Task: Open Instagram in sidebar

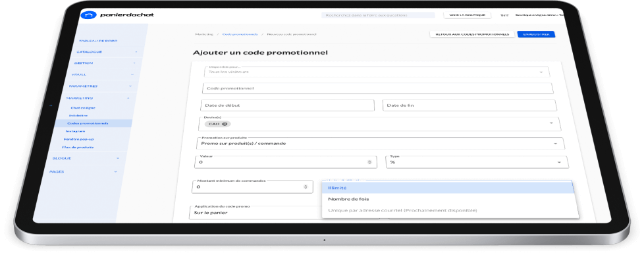Action: pos(75,131)
